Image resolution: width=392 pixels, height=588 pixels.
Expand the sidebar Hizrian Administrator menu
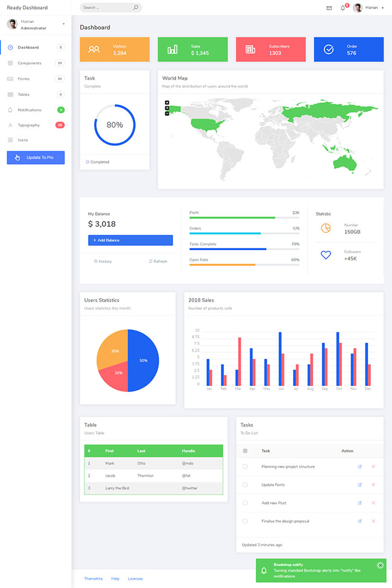pyautogui.click(x=63, y=24)
